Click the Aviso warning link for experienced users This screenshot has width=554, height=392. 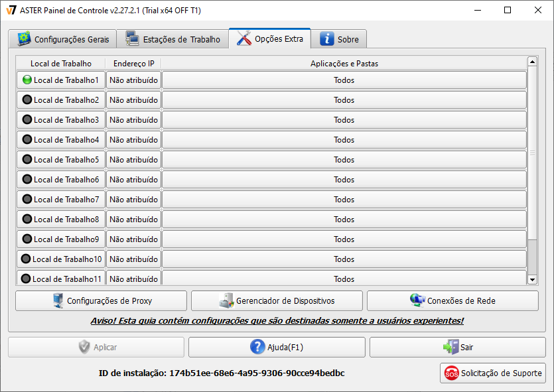[x=277, y=320]
